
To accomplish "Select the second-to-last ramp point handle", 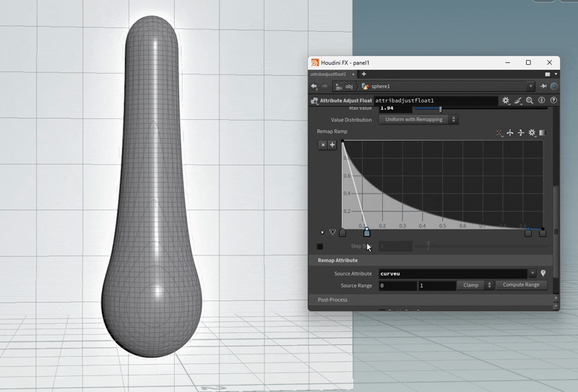I will coord(528,232).
